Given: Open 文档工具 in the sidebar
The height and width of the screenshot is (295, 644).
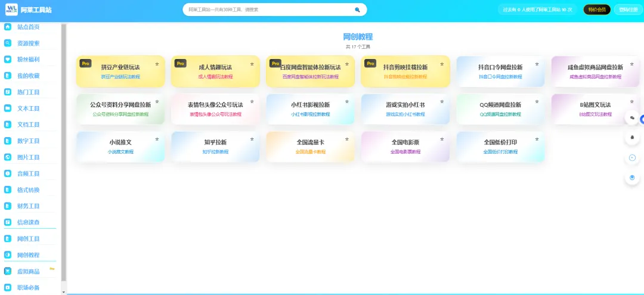Looking at the screenshot, I should click(29, 125).
